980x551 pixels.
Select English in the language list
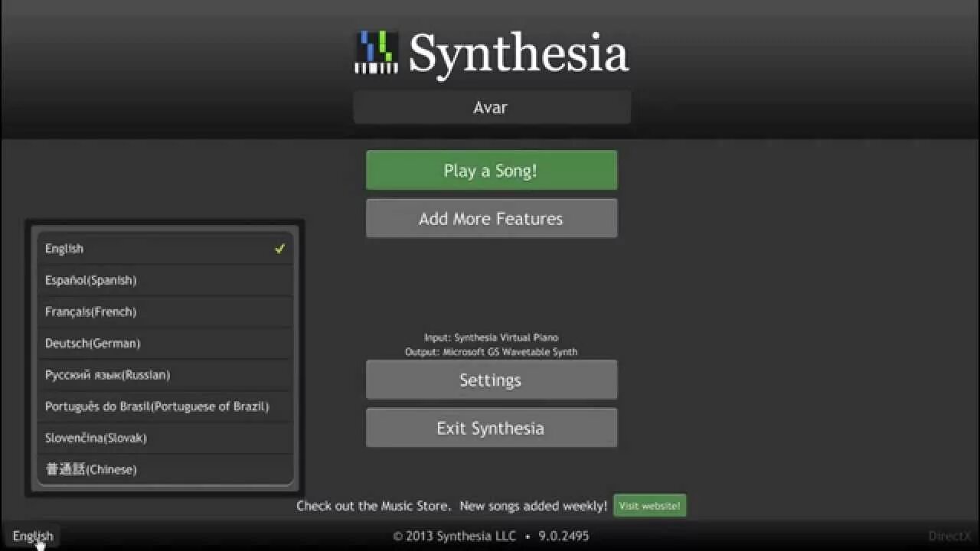(x=165, y=249)
